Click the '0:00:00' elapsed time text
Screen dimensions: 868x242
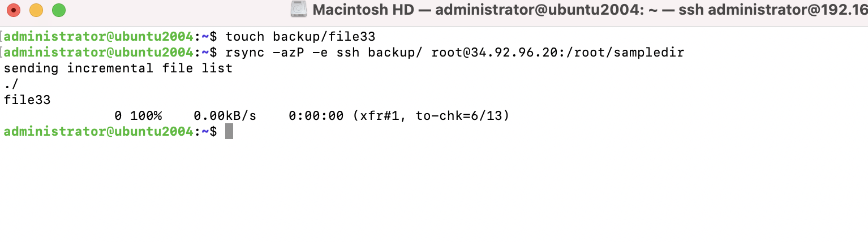point(316,116)
